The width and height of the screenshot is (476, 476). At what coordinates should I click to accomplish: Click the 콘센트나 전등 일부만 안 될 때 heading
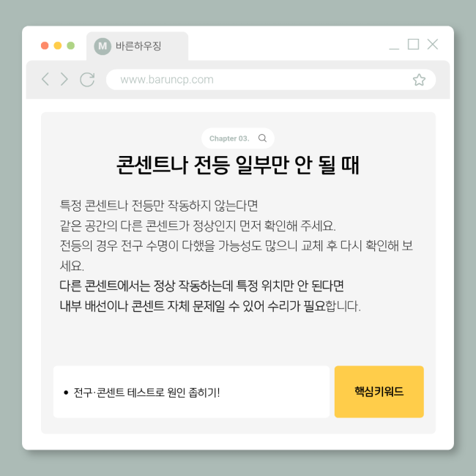tap(238, 165)
